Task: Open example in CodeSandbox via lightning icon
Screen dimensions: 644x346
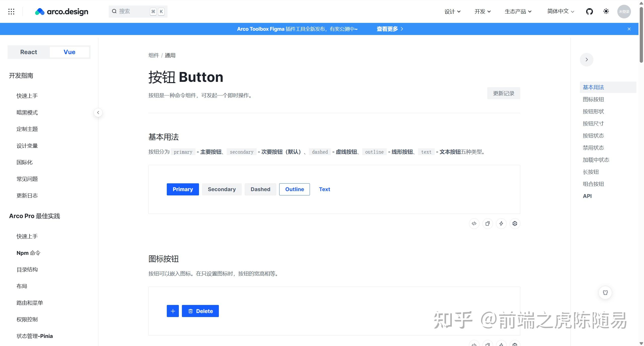Action: coord(501,223)
